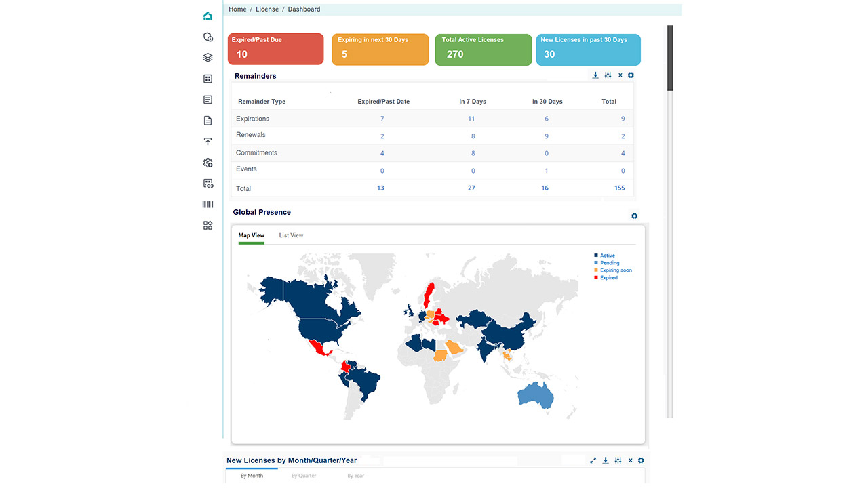Screen dimensions: 868x488
Task: Open Remainders filter sliders icon
Action: pyautogui.click(x=608, y=75)
